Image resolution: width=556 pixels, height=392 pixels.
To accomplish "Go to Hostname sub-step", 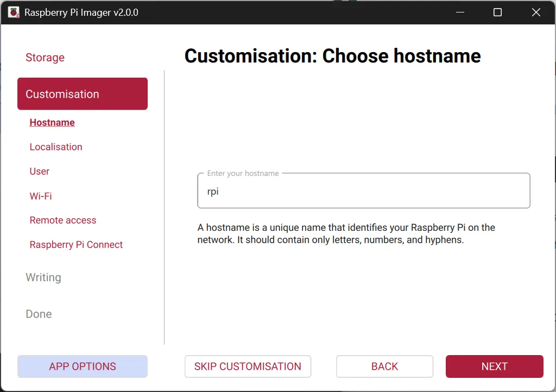I will (x=52, y=122).
